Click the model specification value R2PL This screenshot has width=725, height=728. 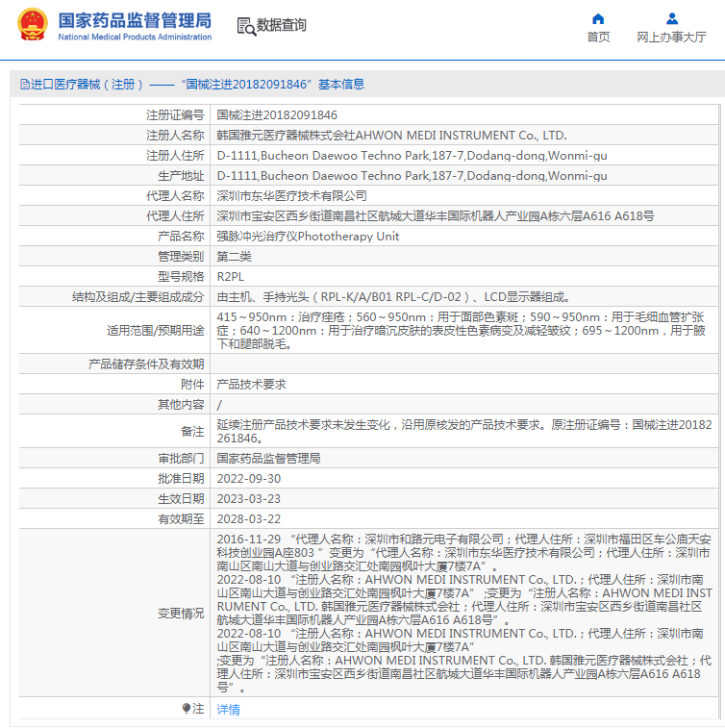pyautogui.click(x=232, y=276)
